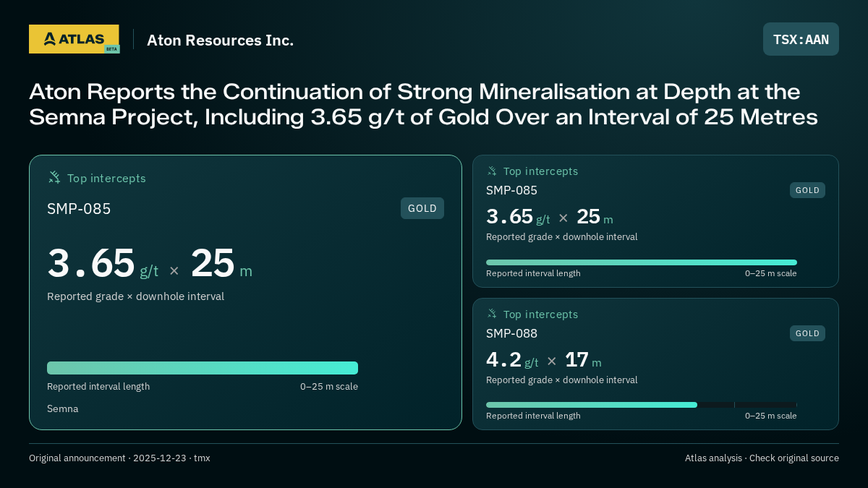Click the drill icon in the SMP-088 card
This screenshot has height=488, width=868.
(x=492, y=314)
